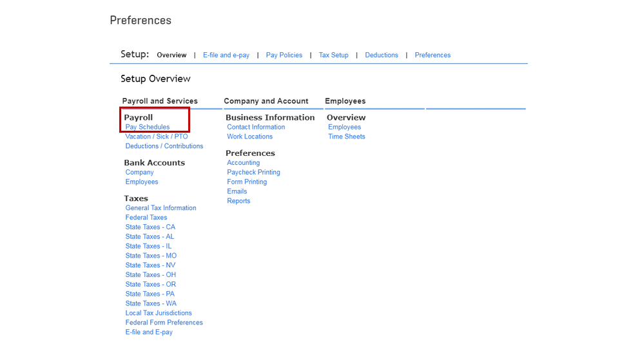Click the Form Printing link
Viewport: 644px width, 362px height.
[x=247, y=182]
